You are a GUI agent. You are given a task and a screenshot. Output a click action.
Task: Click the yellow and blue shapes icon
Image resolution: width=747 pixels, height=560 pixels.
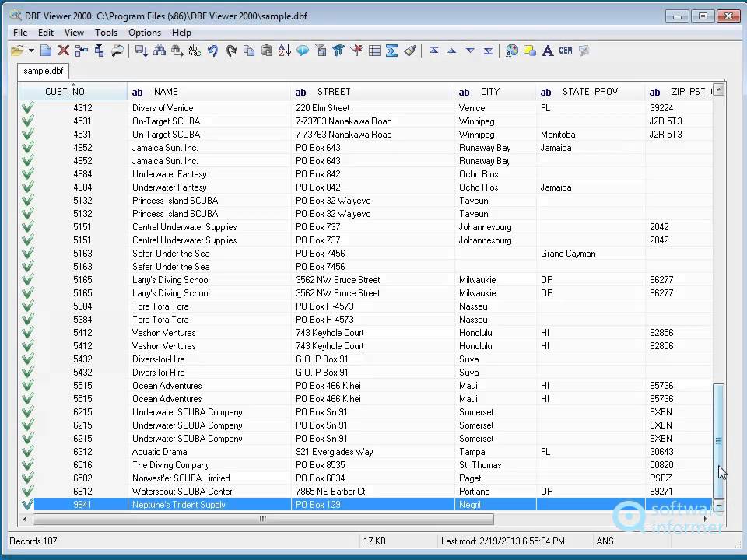click(x=530, y=51)
